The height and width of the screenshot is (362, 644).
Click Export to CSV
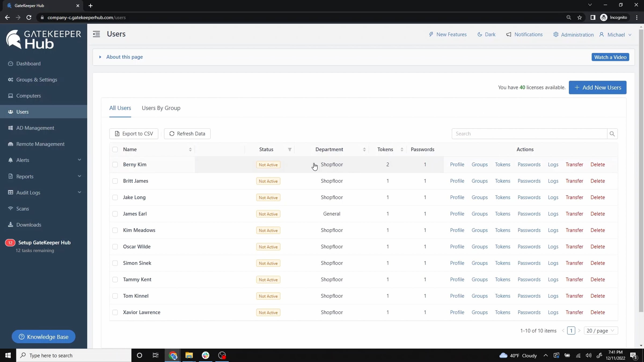tap(134, 134)
